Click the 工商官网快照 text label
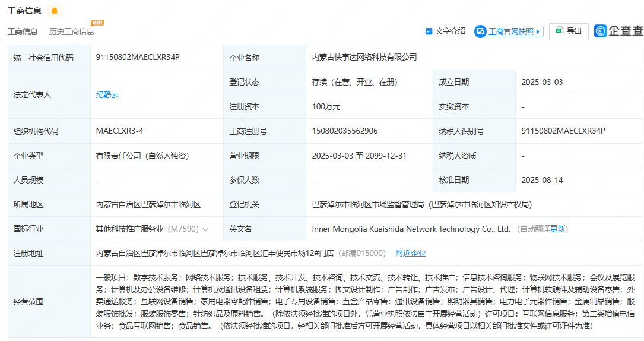The image size is (644, 341). pyautogui.click(x=510, y=31)
